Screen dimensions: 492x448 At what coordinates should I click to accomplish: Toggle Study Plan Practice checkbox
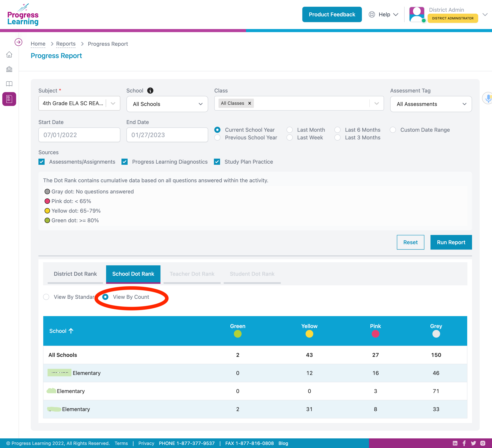click(x=217, y=162)
